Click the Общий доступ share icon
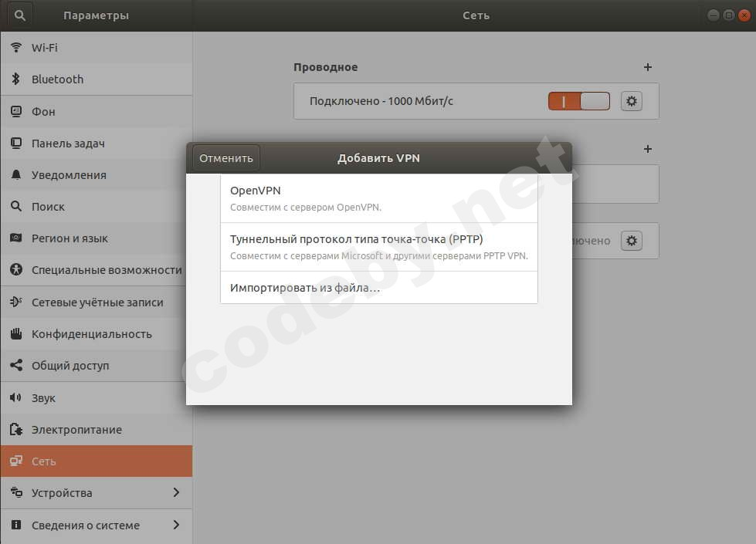Image resolution: width=756 pixels, height=544 pixels. (x=16, y=365)
